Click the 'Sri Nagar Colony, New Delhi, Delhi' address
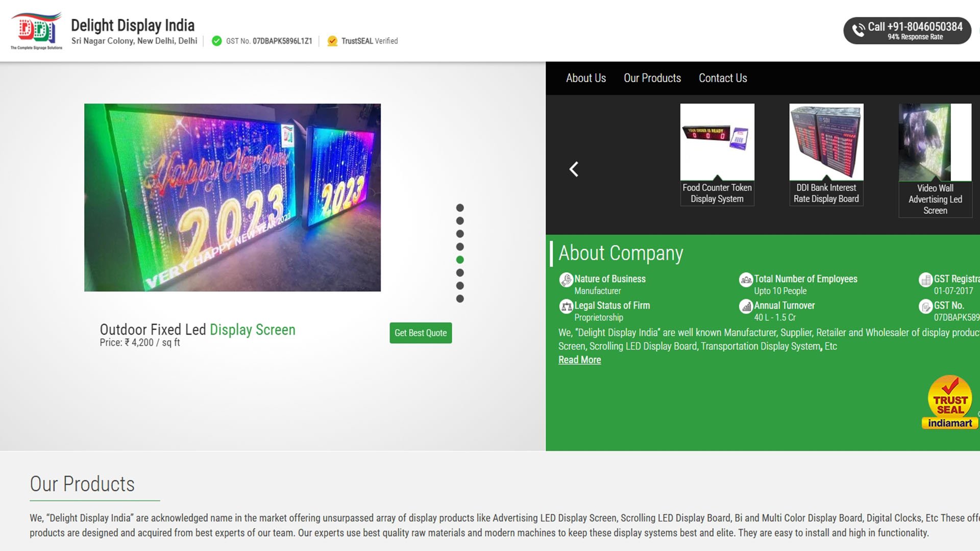Image resolution: width=980 pixels, height=551 pixels. tap(134, 41)
